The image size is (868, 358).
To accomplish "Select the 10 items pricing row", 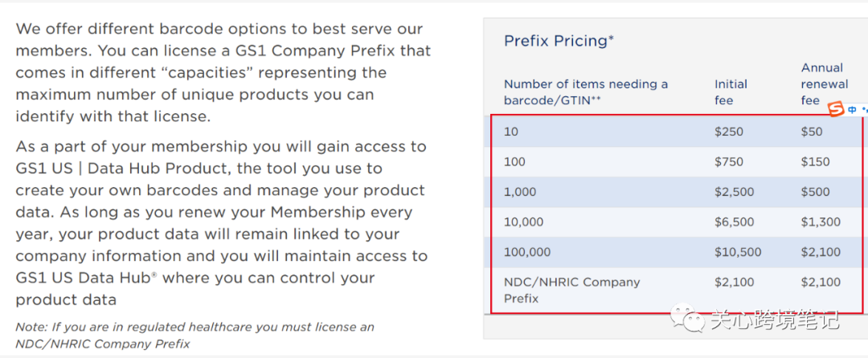I will (x=677, y=132).
